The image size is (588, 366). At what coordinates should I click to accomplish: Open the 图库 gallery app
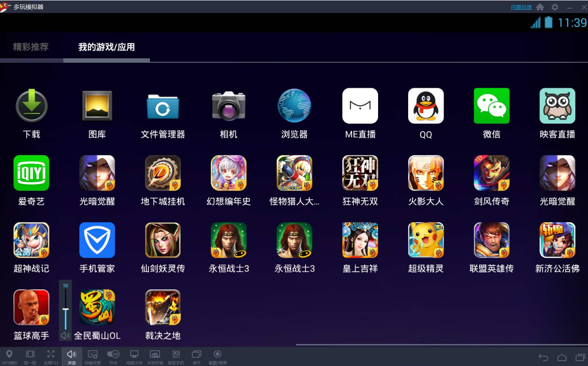point(97,106)
